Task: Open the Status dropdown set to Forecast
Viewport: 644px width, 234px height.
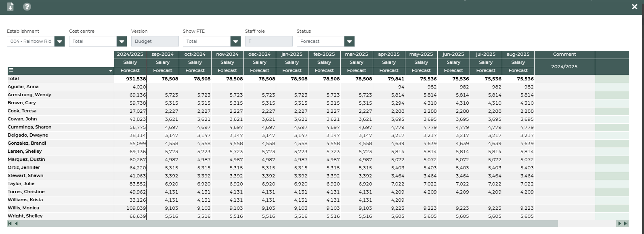Action: click(x=349, y=41)
